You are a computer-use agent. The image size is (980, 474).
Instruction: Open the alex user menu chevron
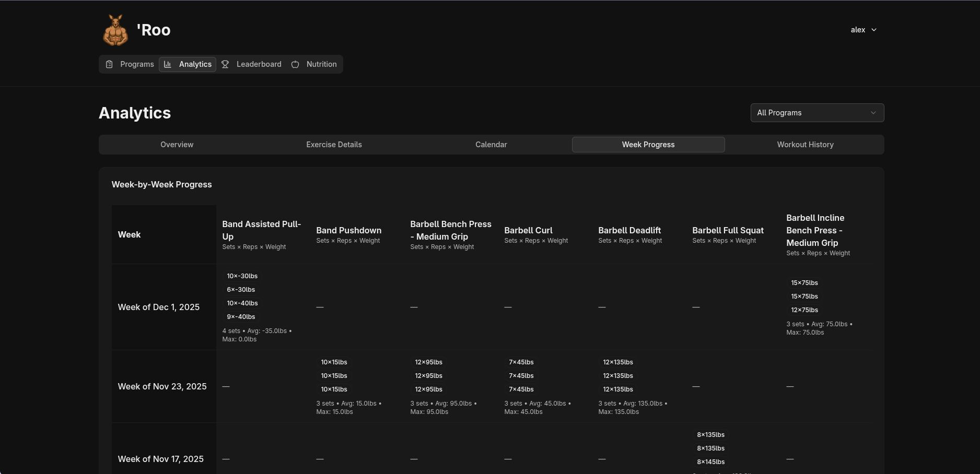[874, 30]
